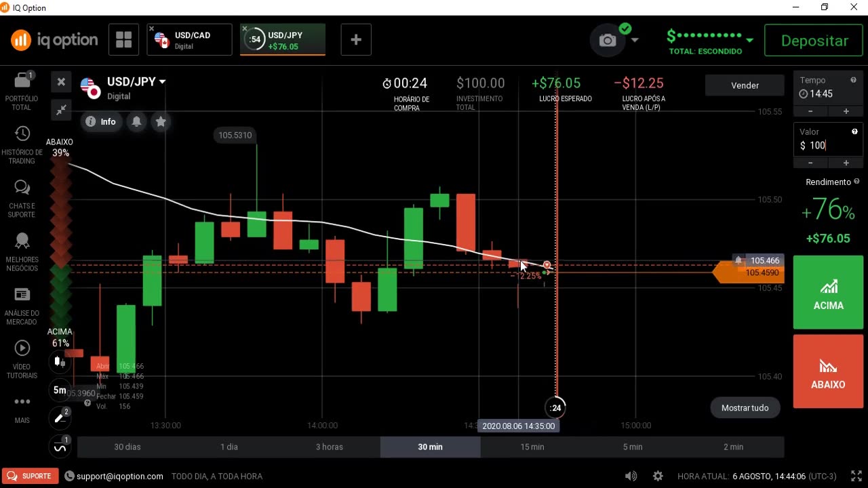Expand dropdown arrow next to camera

point(635,40)
